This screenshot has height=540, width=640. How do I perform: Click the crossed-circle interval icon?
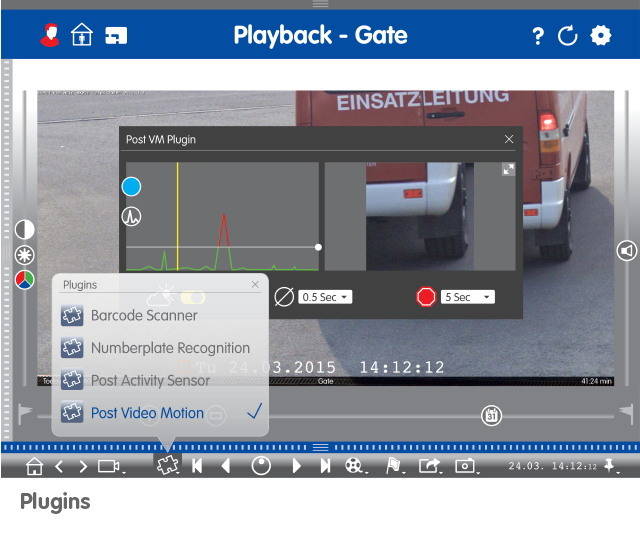(x=284, y=297)
